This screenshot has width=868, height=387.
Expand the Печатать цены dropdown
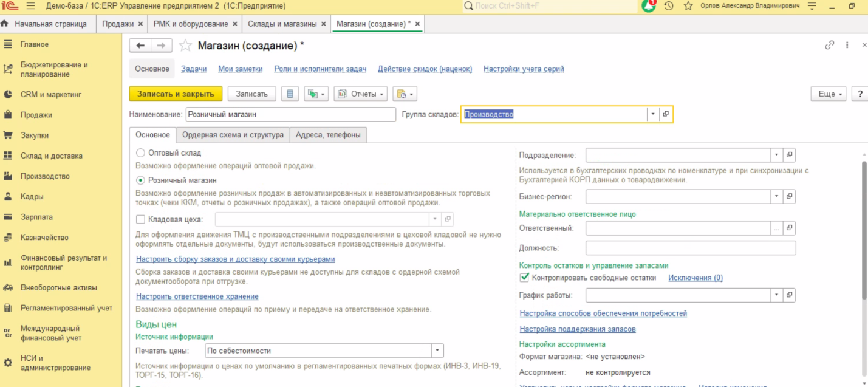coord(437,351)
